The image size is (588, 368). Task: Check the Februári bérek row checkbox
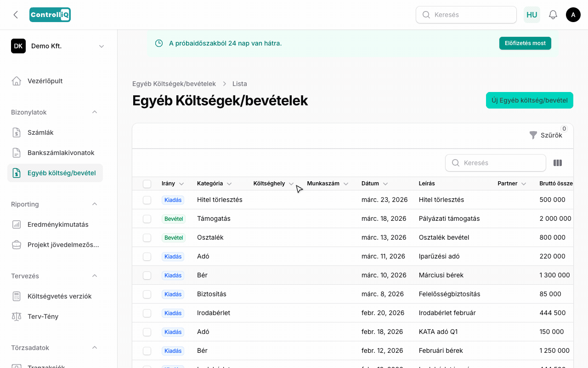pyautogui.click(x=147, y=351)
